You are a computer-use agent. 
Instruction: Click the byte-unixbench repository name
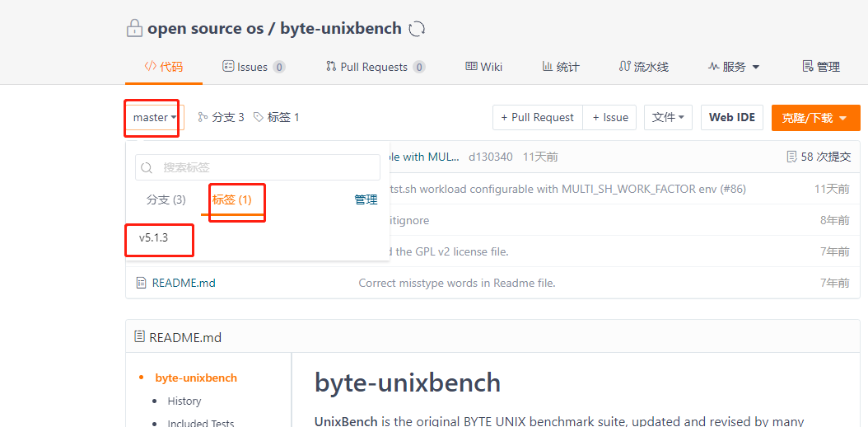click(341, 29)
